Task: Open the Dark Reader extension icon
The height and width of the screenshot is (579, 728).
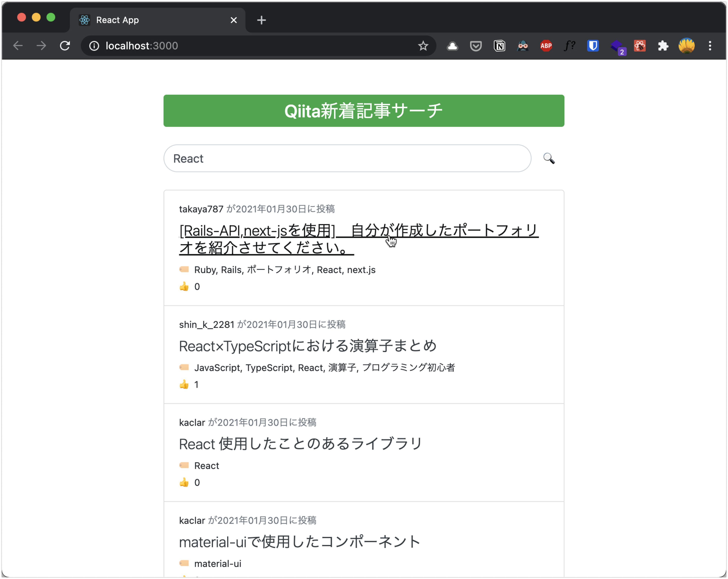Action: [522, 46]
